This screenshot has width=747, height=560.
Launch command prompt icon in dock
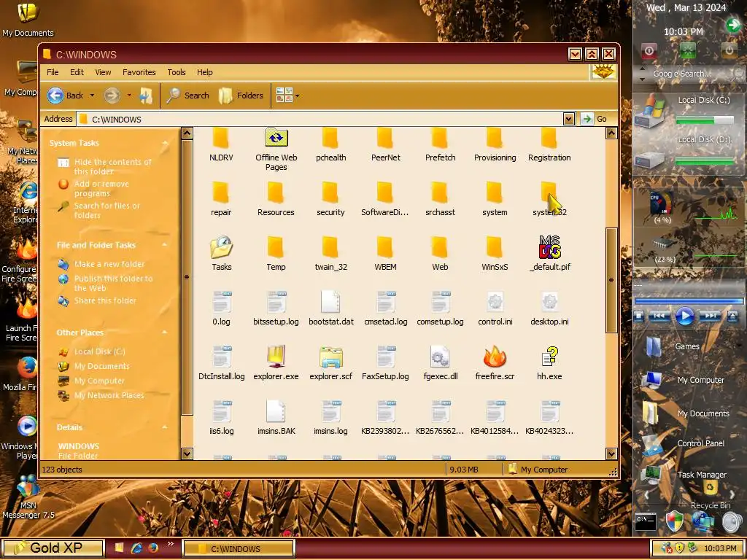coord(646,521)
